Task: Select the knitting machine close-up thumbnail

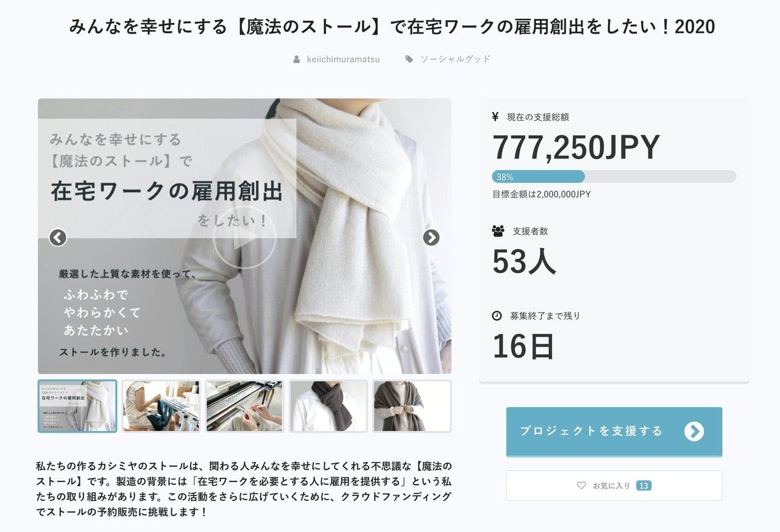Action: (x=244, y=406)
